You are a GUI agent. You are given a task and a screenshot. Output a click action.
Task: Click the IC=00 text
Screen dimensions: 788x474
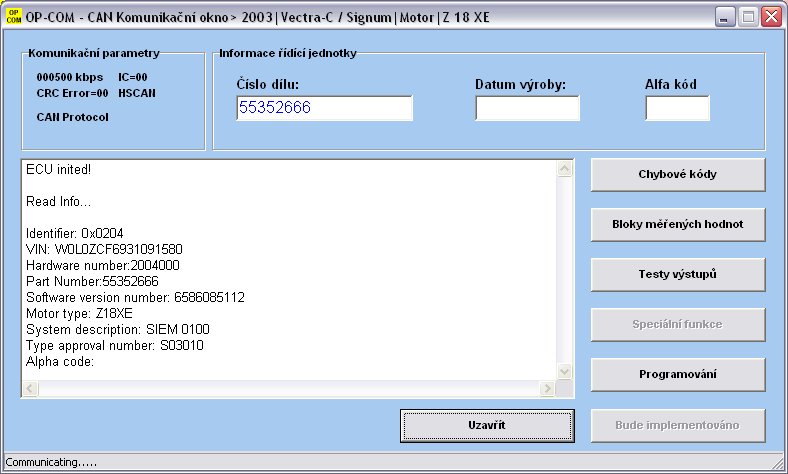133,77
